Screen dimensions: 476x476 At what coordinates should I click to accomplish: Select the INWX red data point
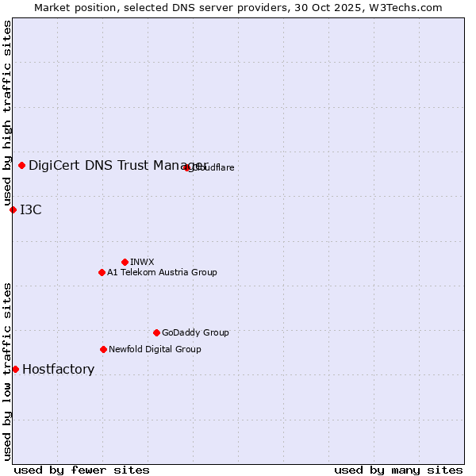[x=125, y=262]
